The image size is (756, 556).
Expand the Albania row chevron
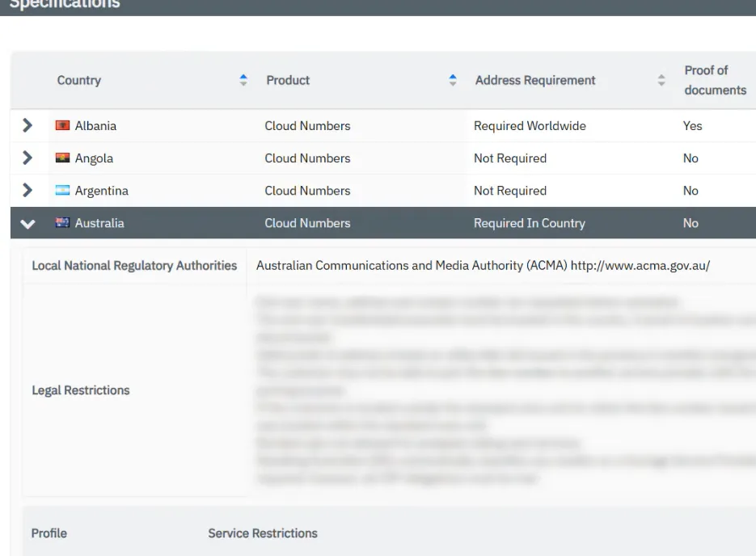(x=28, y=126)
